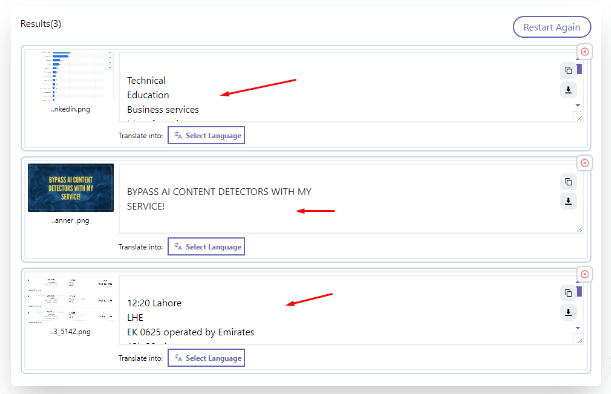Open the BYPASS AI banner thumbnail
The width and height of the screenshot is (611, 394).
[71, 188]
